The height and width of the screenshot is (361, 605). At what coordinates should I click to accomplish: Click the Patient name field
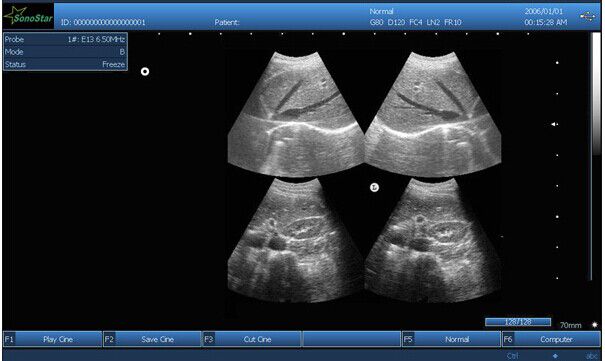(227, 22)
